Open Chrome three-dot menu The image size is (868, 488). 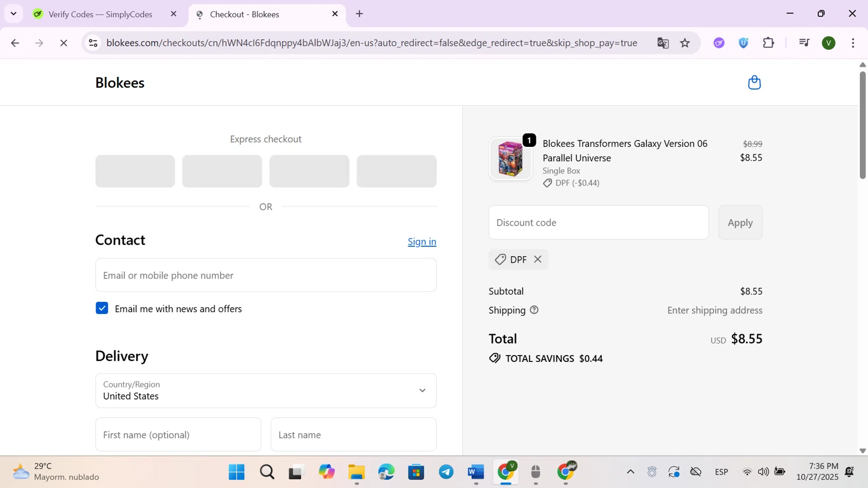point(853,43)
